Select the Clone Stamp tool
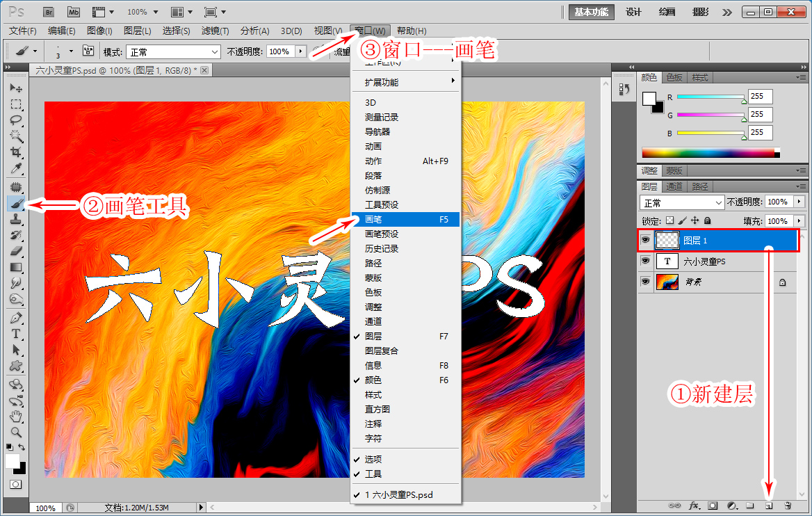The width and height of the screenshot is (812, 516). click(16, 219)
